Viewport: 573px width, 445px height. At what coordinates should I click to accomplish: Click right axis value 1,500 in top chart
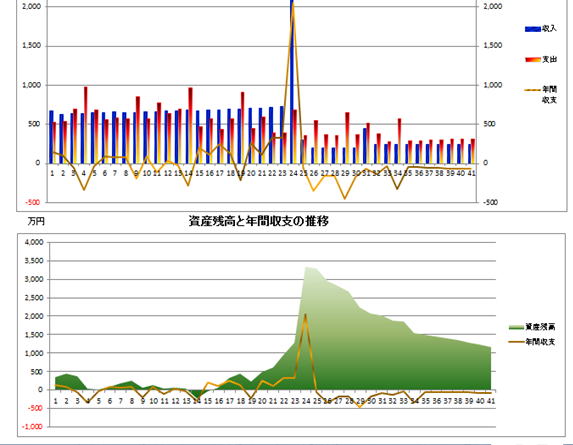pyautogui.click(x=493, y=46)
